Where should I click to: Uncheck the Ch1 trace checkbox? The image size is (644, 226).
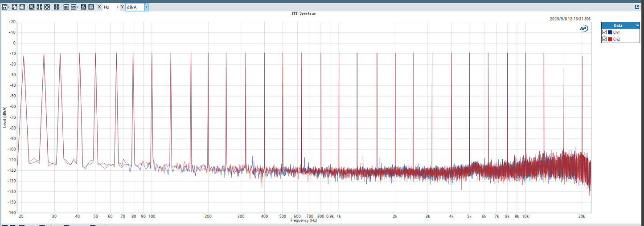click(604, 32)
